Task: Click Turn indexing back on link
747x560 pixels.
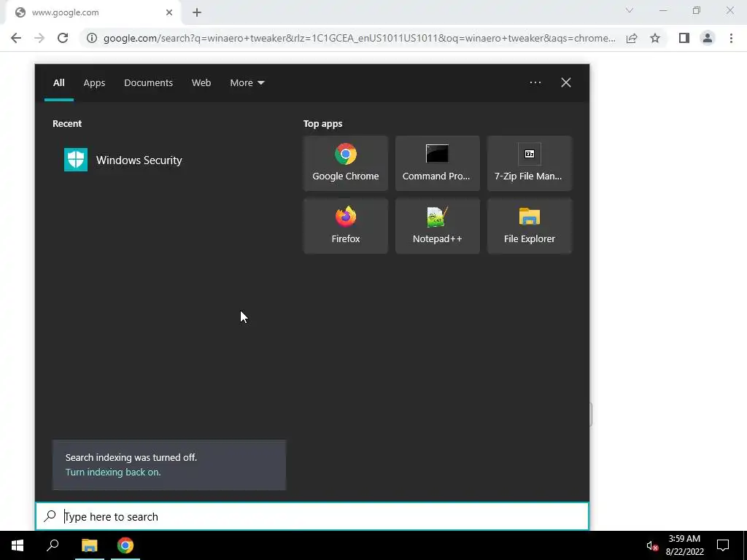Action: tap(113, 472)
